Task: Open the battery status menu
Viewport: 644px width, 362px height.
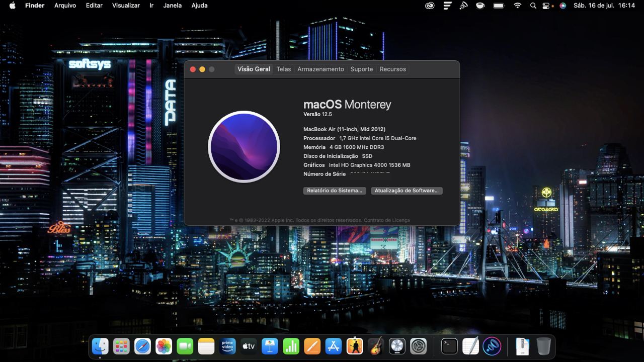Action: (499, 6)
